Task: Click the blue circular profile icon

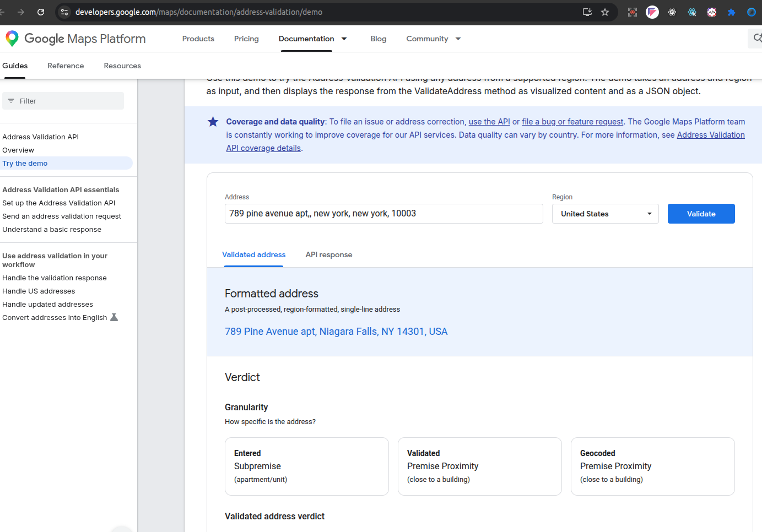Action: pyautogui.click(x=751, y=12)
